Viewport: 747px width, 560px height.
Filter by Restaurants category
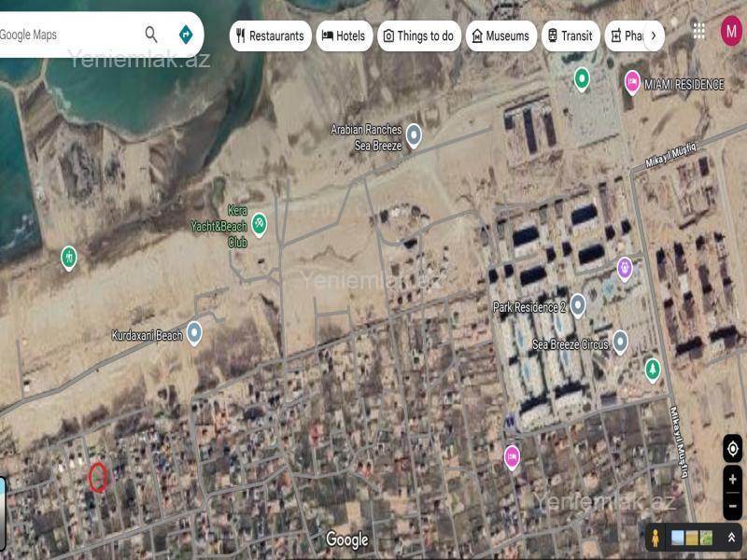(x=270, y=35)
